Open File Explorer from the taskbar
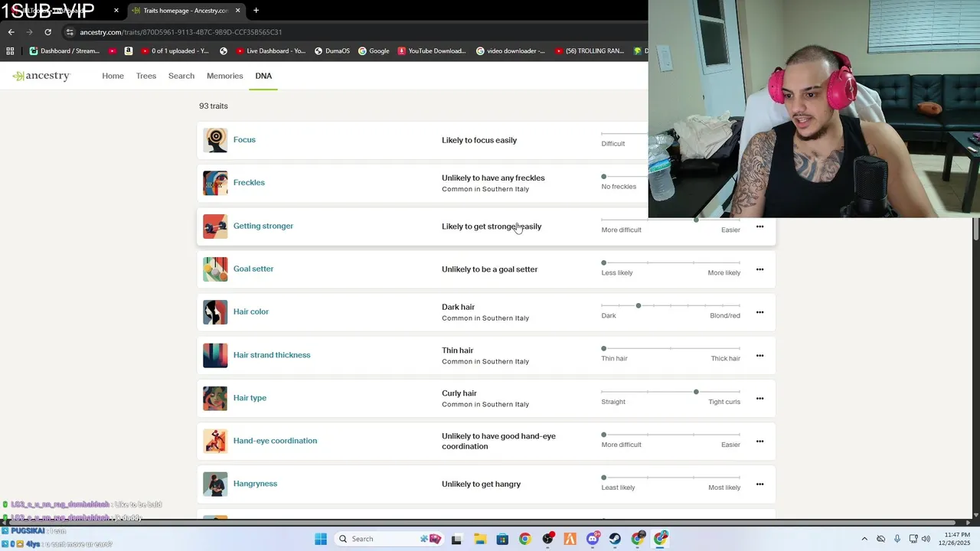Screen dimensions: 980x551 [x=479, y=539]
